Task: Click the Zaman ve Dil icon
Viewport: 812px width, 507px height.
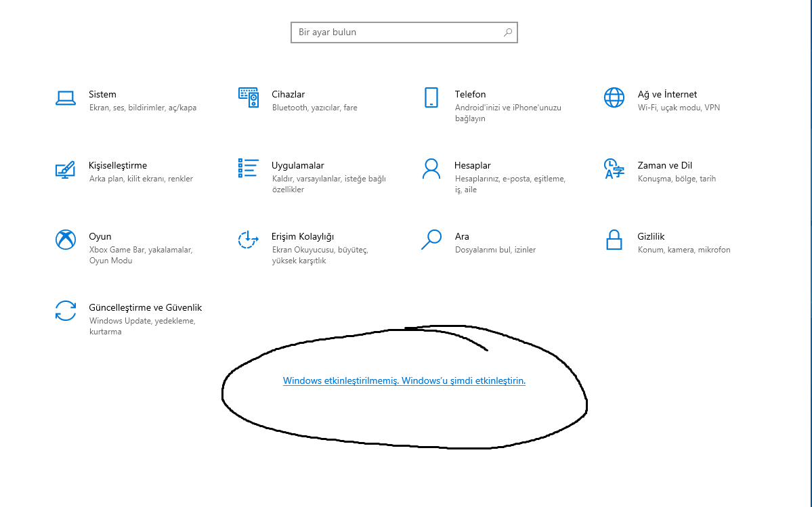Action: click(x=614, y=169)
